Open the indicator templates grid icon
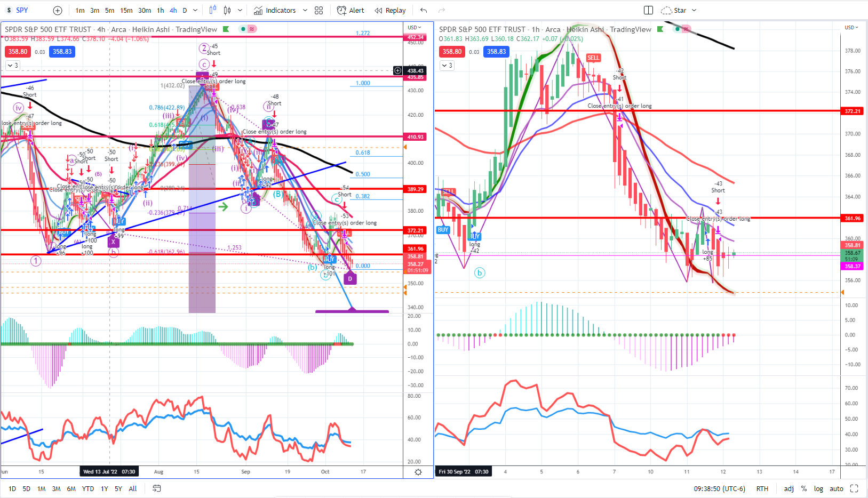 (x=319, y=10)
